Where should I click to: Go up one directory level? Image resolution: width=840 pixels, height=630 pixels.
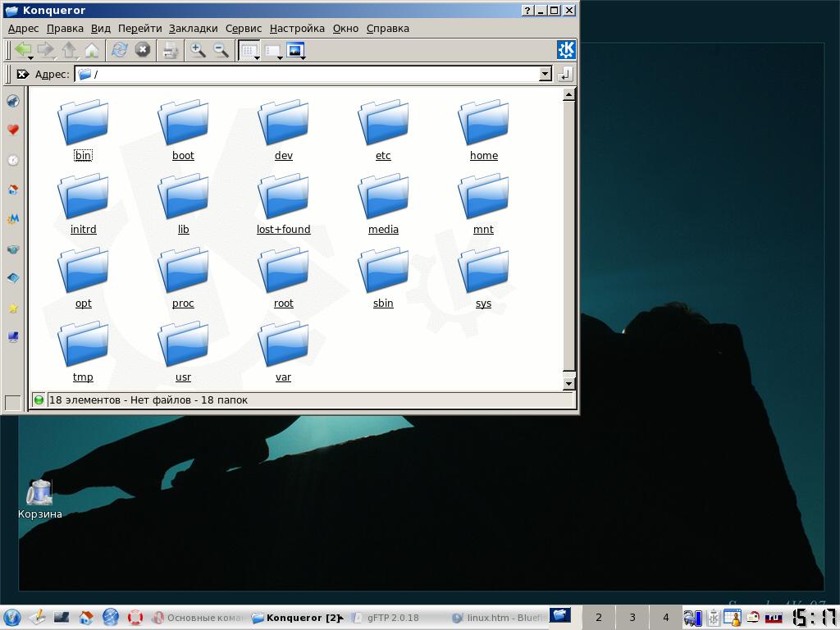(69, 50)
